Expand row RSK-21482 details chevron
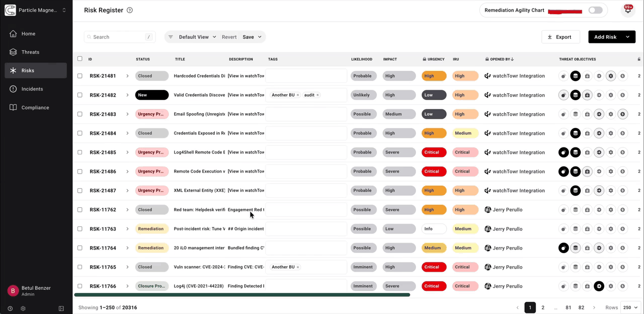 [127, 95]
